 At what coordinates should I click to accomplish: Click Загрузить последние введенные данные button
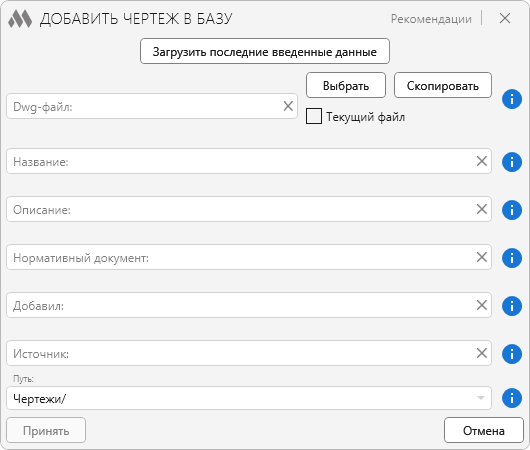[x=265, y=51]
